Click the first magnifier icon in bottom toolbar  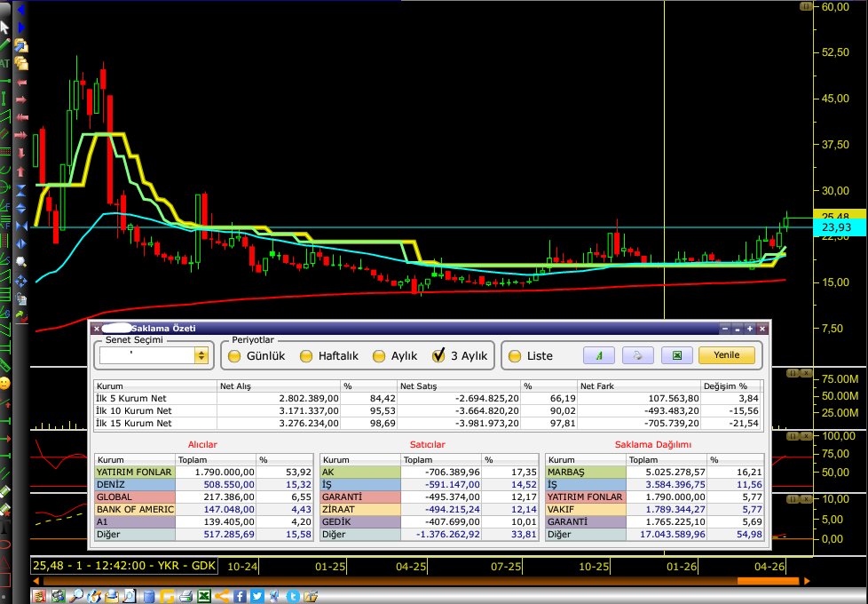(75, 596)
